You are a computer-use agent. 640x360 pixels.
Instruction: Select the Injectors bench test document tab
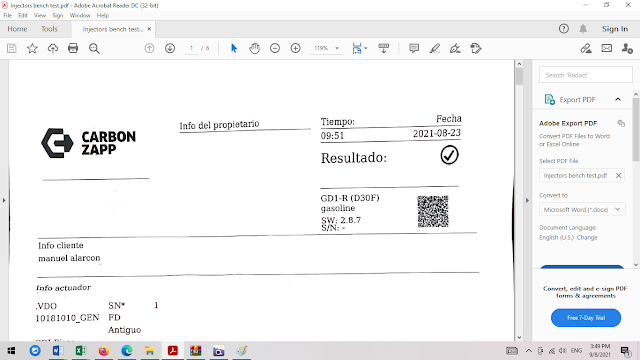point(113,29)
